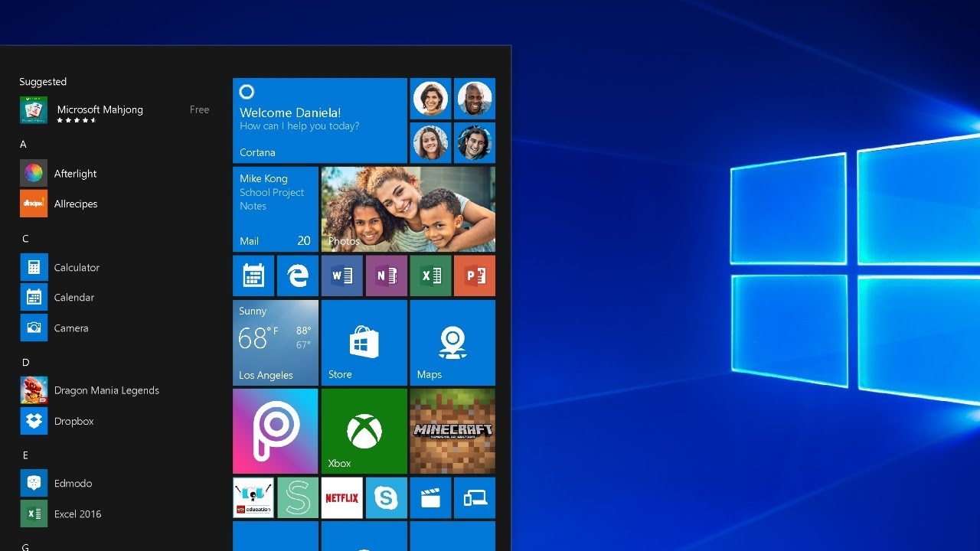Launch PowerPoint from its orange tile
980x551 pixels.
pos(475,275)
